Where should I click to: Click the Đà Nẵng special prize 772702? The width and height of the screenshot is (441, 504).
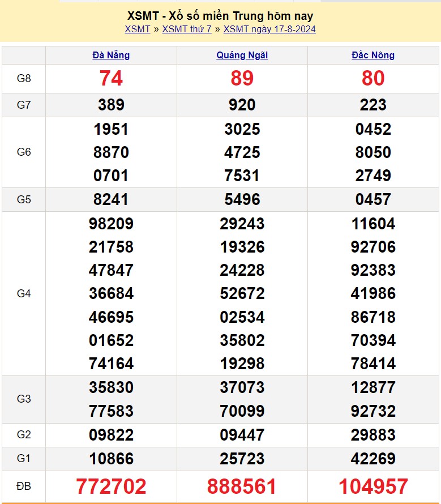point(111,486)
